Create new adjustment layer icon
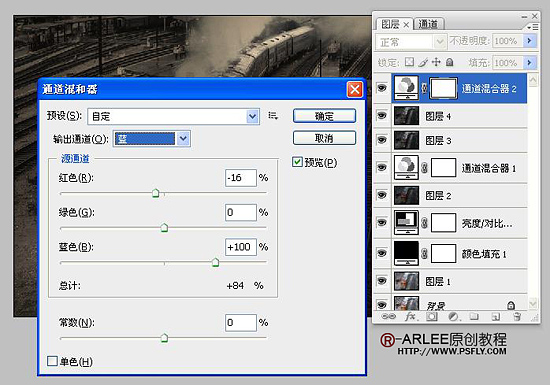550x385 pixels. coord(454,317)
